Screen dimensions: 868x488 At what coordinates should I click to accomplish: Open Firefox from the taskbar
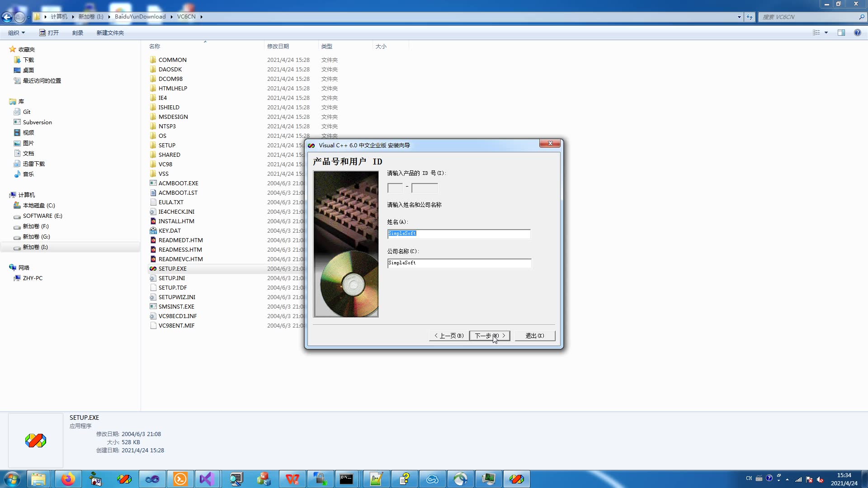[x=68, y=479]
